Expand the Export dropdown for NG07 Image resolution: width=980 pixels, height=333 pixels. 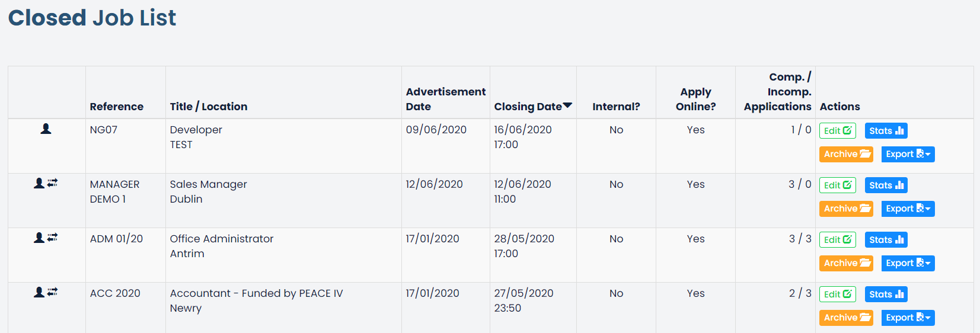(908, 154)
